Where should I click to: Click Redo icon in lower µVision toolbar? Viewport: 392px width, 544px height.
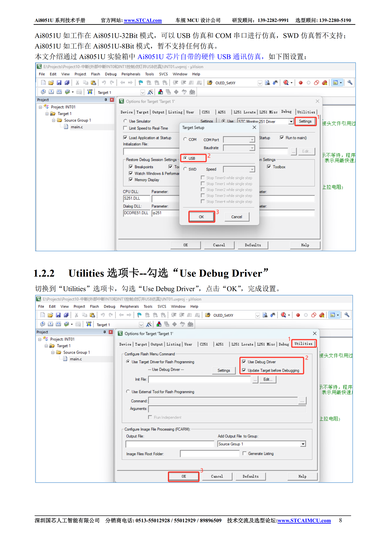coord(111,315)
